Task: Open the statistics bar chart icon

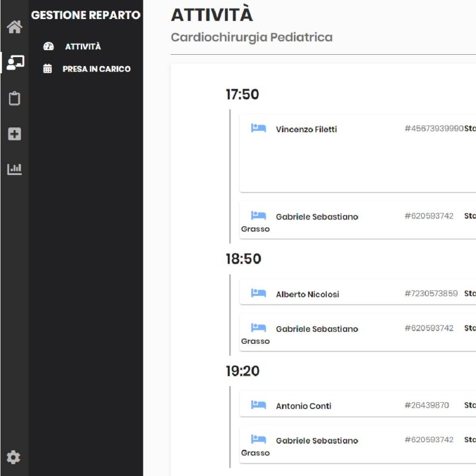Action: [x=14, y=169]
